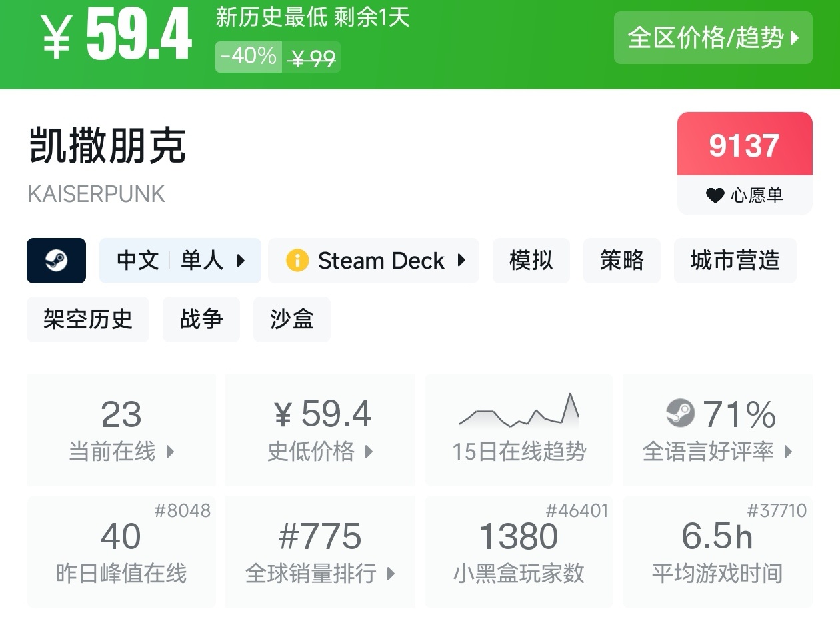The image size is (840, 617).
Task: Tap the 战争 tag
Action: 201,320
